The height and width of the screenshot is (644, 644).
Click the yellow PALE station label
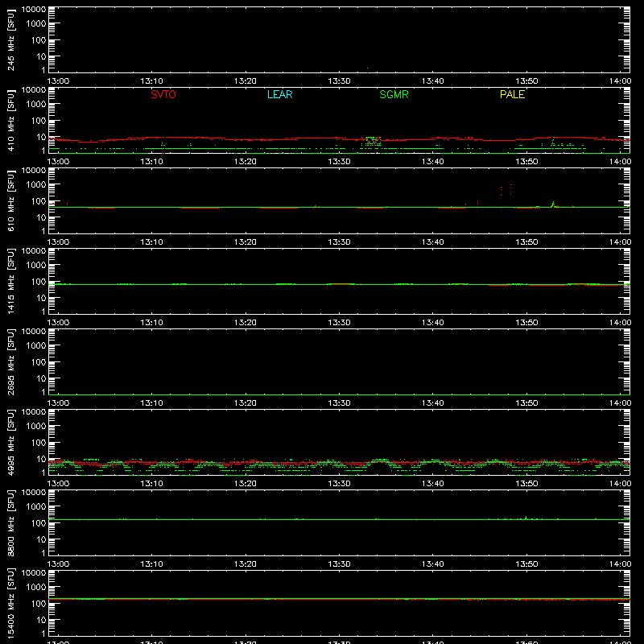512,94
